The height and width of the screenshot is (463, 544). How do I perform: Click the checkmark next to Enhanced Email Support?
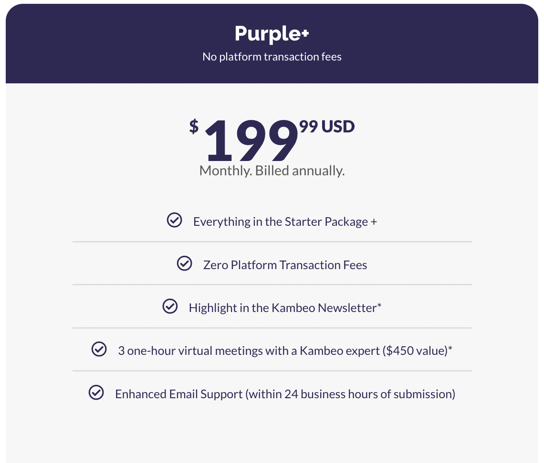tap(96, 392)
